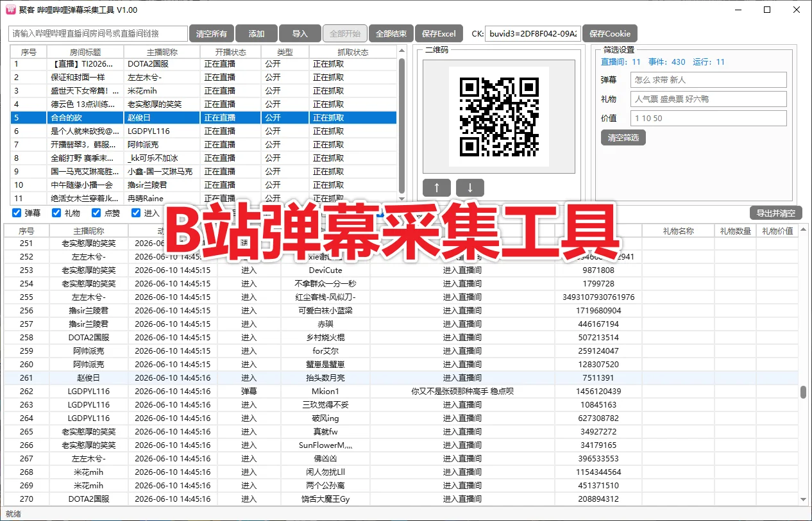Image resolution: width=812 pixels, height=521 pixels.
Task: Click user name DeviCute
Action: click(325, 270)
